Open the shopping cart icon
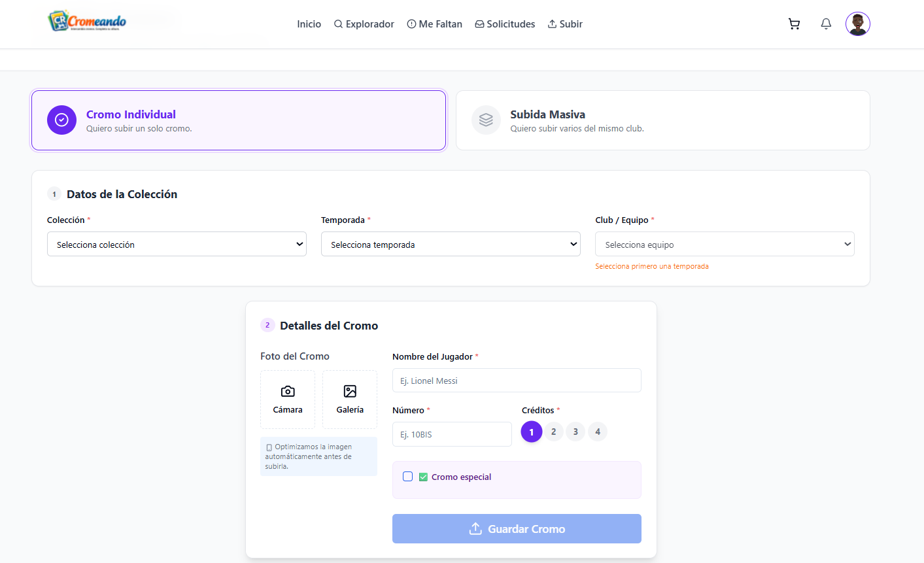Screen dimensions: 924x563 click(794, 24)
